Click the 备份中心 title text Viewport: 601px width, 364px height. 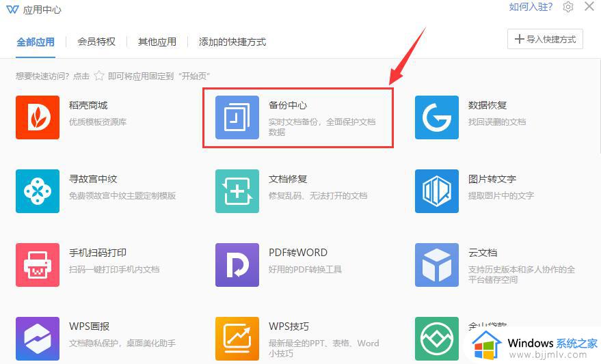coord(288,105)
